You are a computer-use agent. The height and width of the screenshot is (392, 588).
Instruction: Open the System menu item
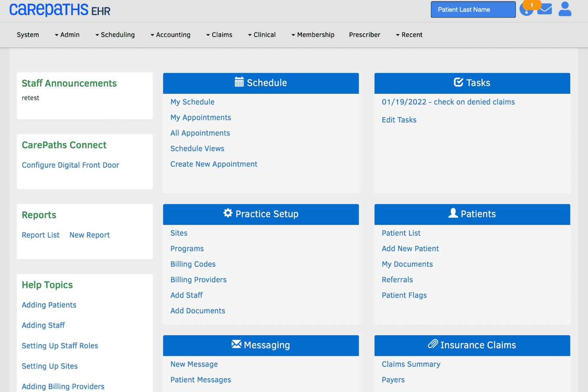point(28,35)
